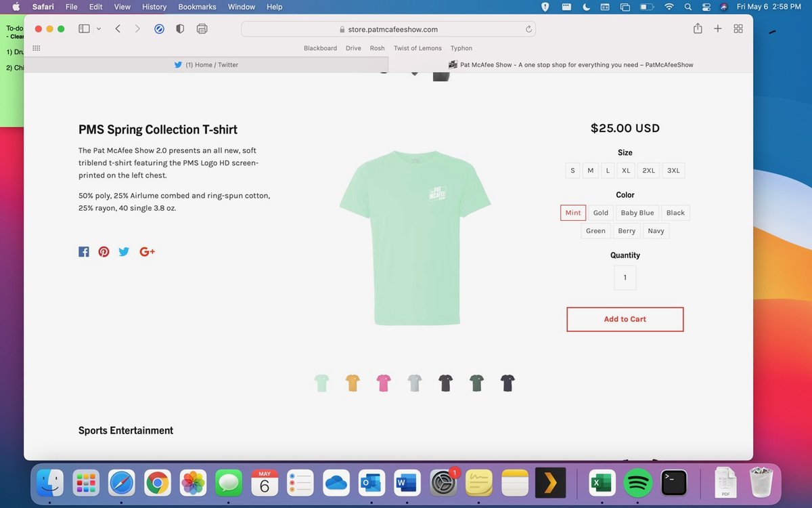This screenshot has height=508, width=812.
Task: Open Spotlight search in menu bar
Action: (687, 7)
